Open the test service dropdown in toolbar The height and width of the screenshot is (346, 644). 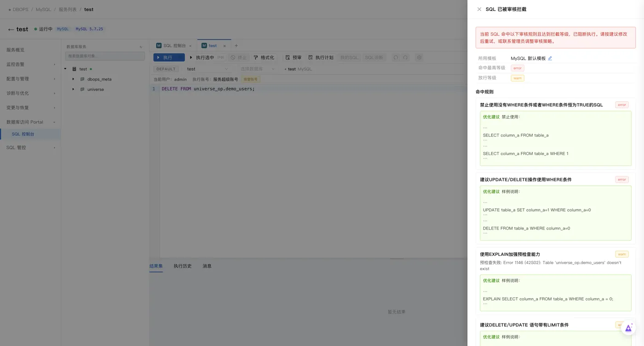pos(207,69)
